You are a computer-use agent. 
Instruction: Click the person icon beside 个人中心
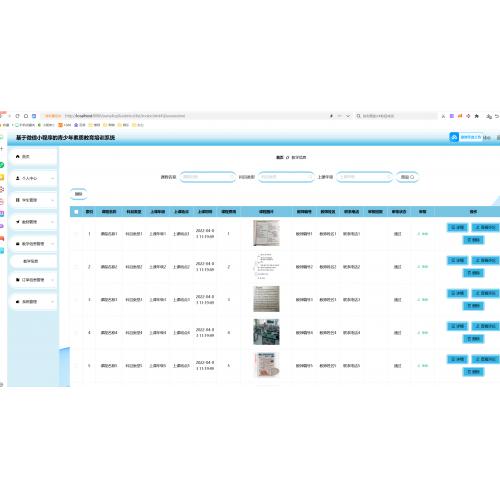coord(18,178)
